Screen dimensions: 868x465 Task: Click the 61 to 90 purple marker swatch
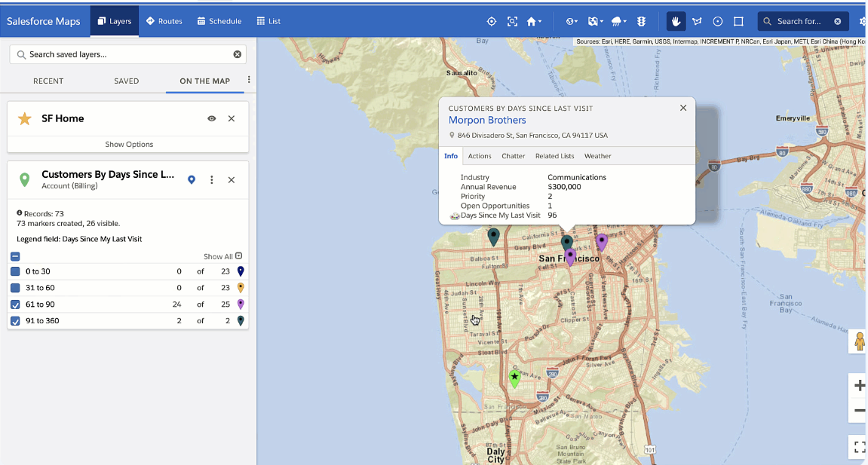coord(241,304)
